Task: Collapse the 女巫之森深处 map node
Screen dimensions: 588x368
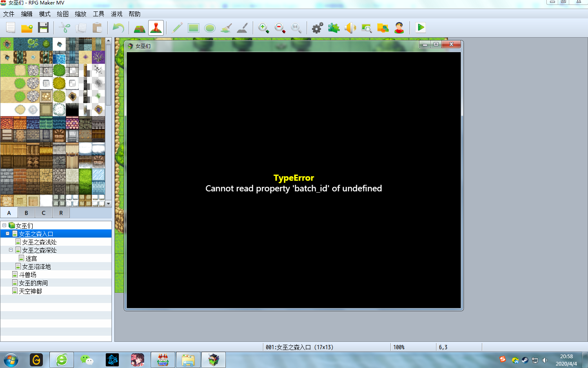Action: coord(11,250)
